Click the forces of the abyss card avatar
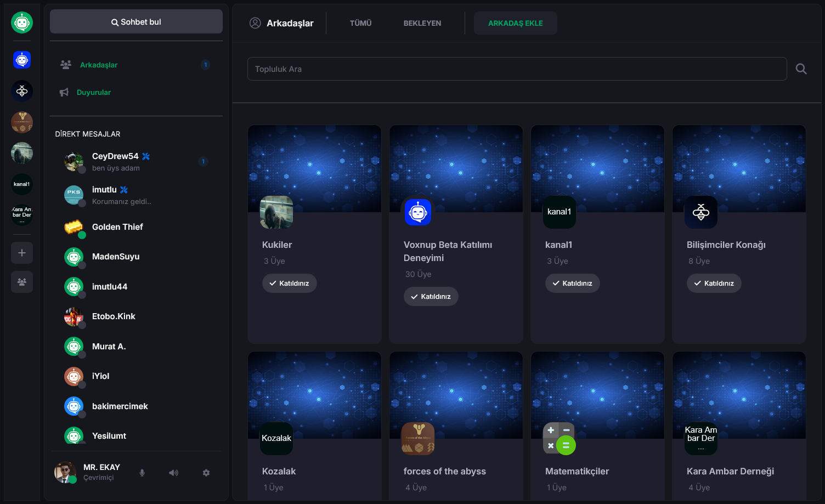Viewport: 825px width, 504px height. click(418, 439)
